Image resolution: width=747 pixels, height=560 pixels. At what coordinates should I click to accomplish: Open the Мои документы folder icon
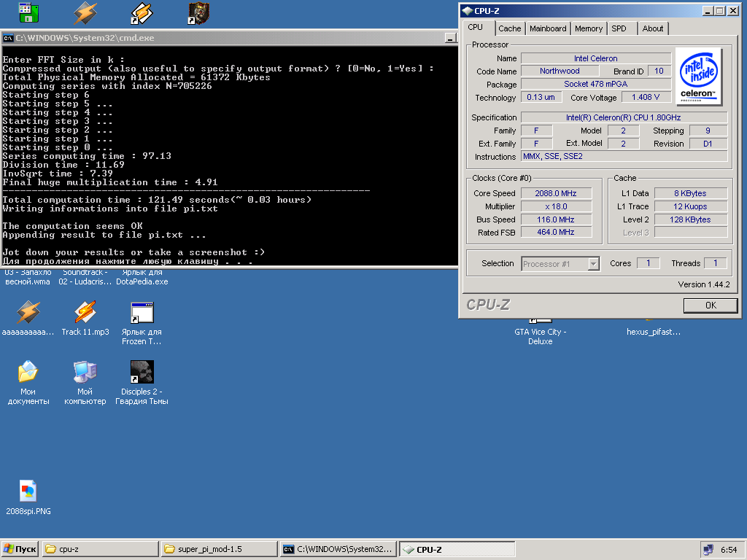pyautogui.click(x=28, y=372)
